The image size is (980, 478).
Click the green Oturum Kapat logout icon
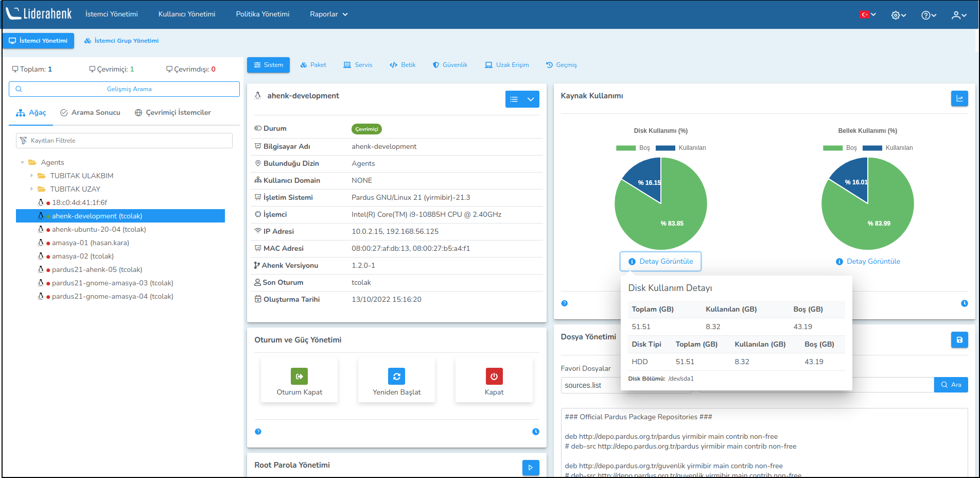point(299,376)
